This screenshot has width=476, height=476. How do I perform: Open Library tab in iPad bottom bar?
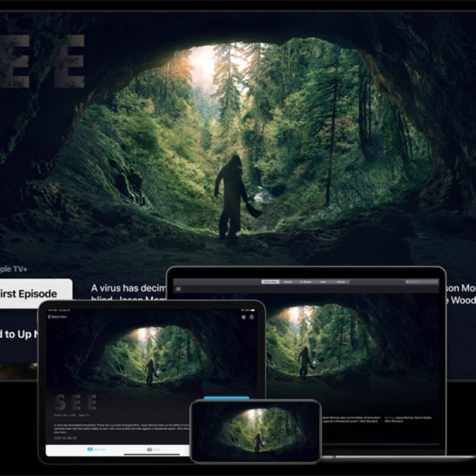click(153, 449)
